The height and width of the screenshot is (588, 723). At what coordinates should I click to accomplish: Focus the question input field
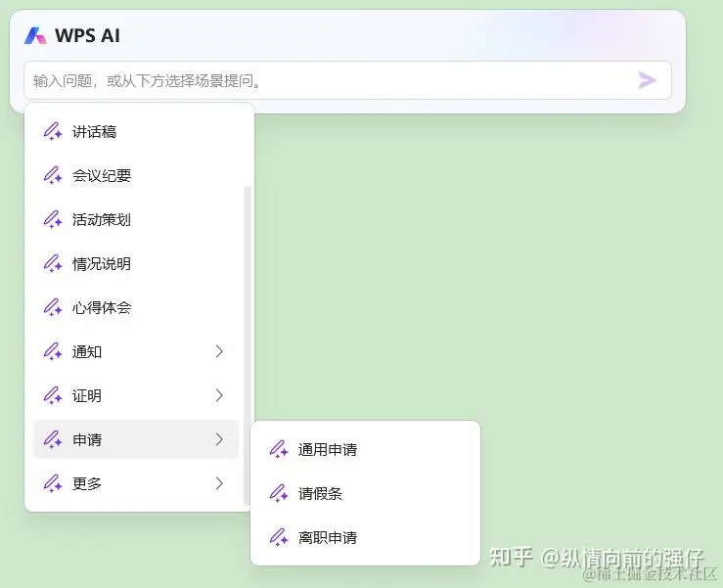click(347, 80)
